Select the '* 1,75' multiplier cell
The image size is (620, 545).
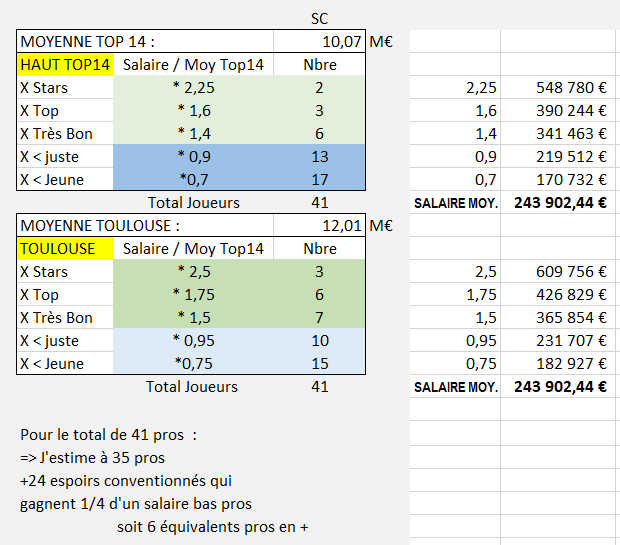coord(193,294)
